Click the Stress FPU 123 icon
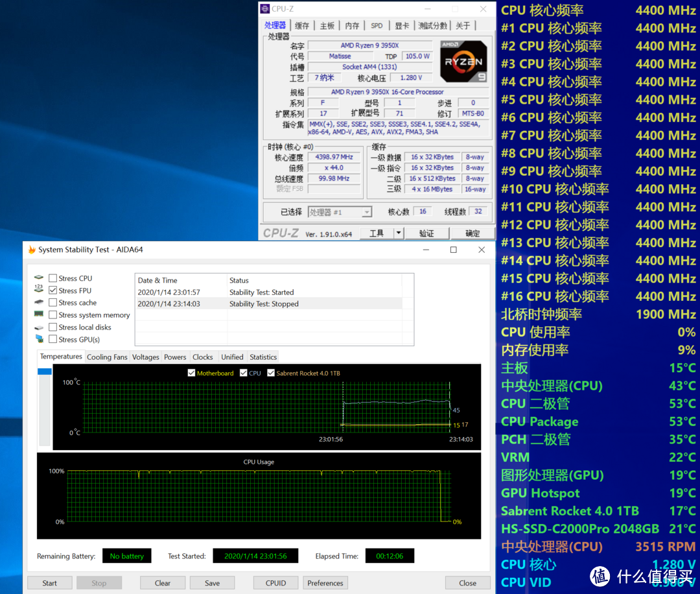The image size is (700, 594). point(39,289)
